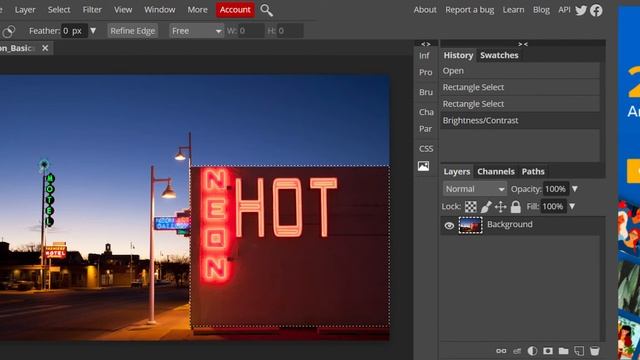Open the Filter menu
This screenshot has width=640, height=360.
click(x=92, y=10)
